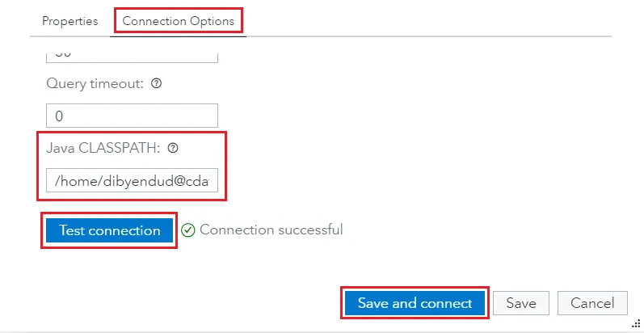Open the Query timeout help icon
This screenshot has height=333, width=644.
coord(157,83)
